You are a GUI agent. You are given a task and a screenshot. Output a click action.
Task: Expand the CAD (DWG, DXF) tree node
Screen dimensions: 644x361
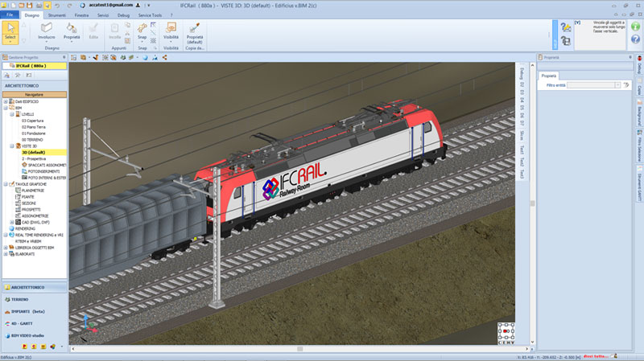pyautogui.click(x=12, y=223)
